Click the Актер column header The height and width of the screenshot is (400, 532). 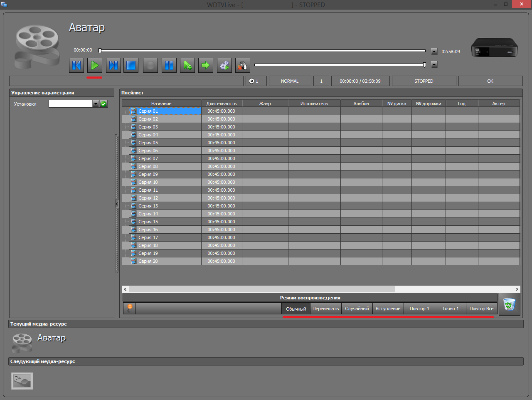[x=499, y=104]
